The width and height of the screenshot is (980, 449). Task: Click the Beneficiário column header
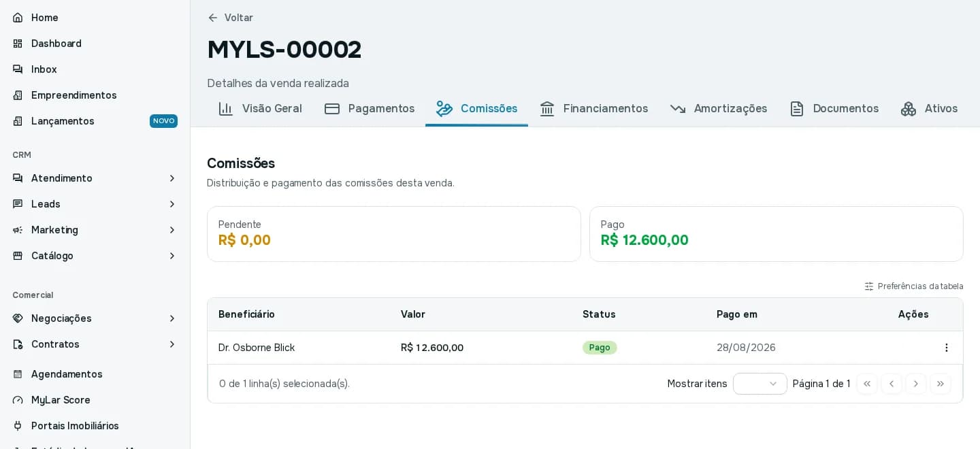pyautogui.click(x=246, y=314)
